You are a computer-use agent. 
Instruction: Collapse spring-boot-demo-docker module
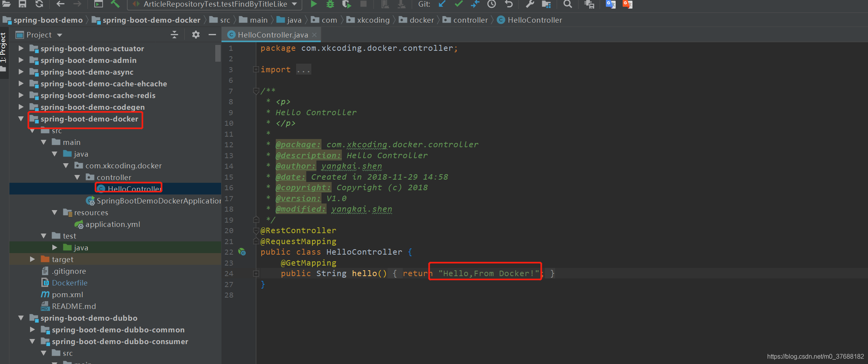tap(21, 119)
